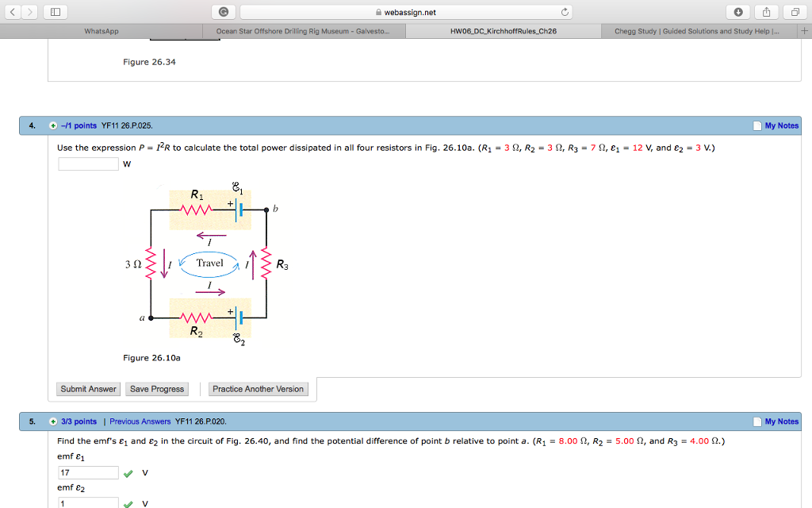The image size is (812, 508).
Task: Open the Safari sidebar
Action: pos(54,12)
